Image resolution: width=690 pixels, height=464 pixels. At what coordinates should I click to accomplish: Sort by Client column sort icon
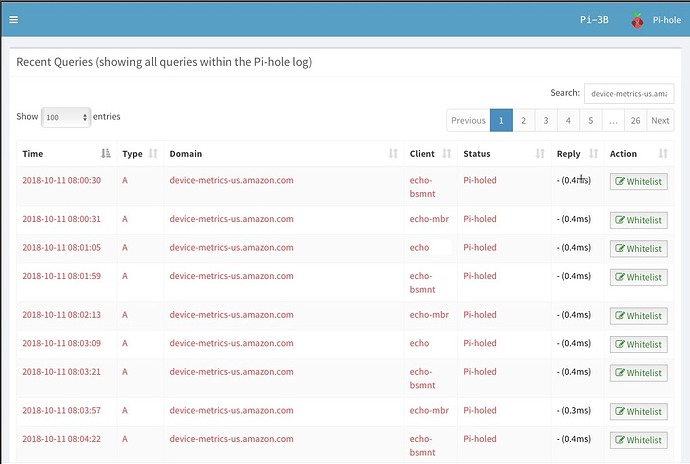[446, 154]
